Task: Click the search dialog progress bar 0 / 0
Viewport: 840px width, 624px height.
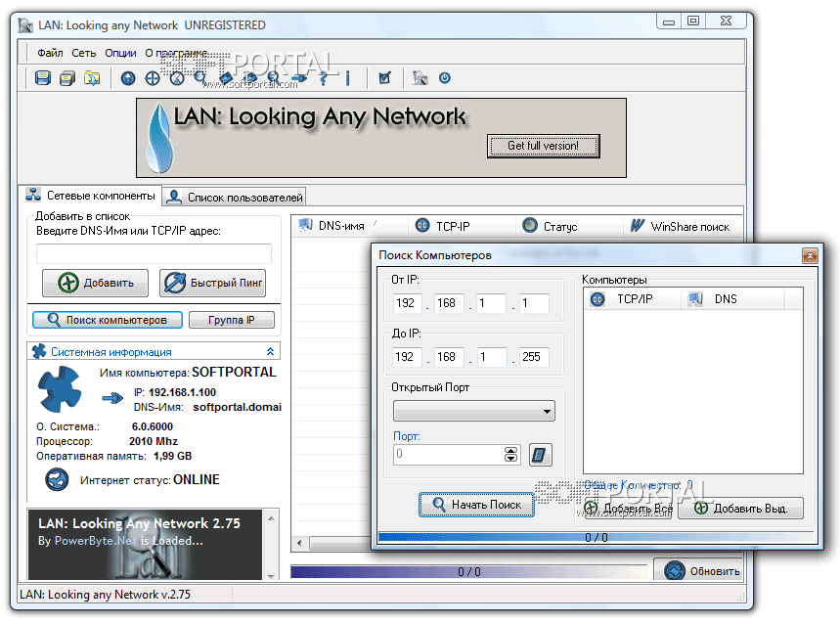Action: tap(596, 537)
